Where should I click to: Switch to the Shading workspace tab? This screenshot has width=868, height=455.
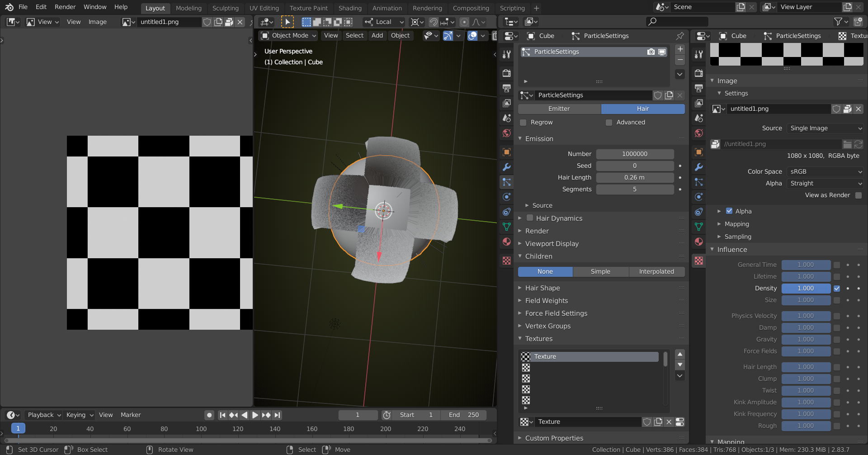coord(350,8)
